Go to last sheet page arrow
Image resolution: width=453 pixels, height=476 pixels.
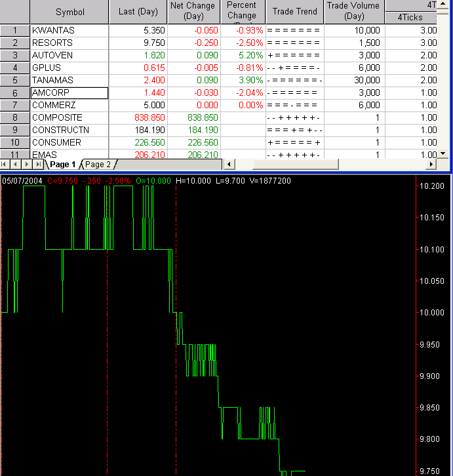[x=38, y=164]
